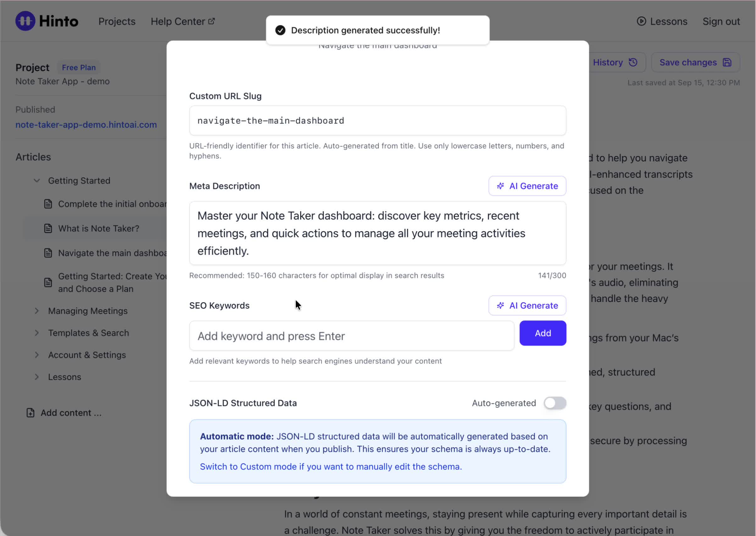Image resolution: width=756 pixels, height=536 pixels.
Task: Click the Add content file icon
Action: (x=31, y=413)
